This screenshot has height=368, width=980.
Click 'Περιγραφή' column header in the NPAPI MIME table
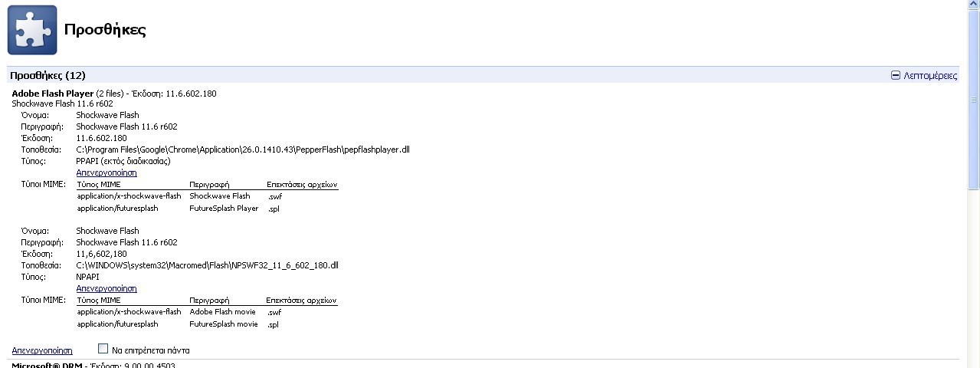[x=208, y=301]
